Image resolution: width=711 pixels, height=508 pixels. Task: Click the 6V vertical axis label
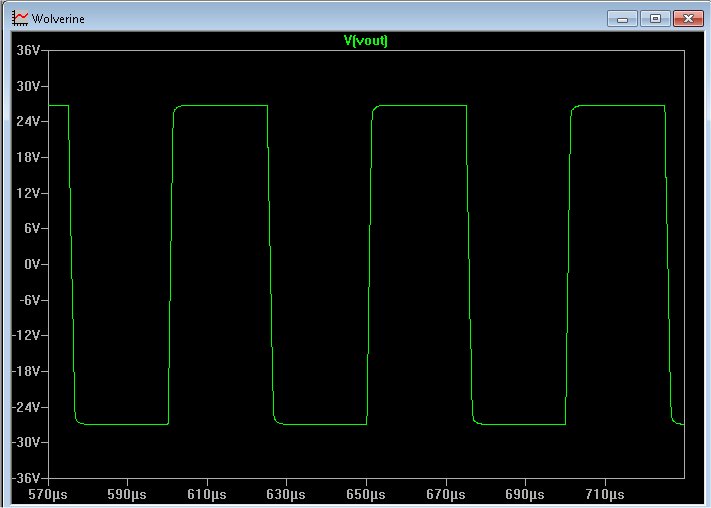[32, 228]
